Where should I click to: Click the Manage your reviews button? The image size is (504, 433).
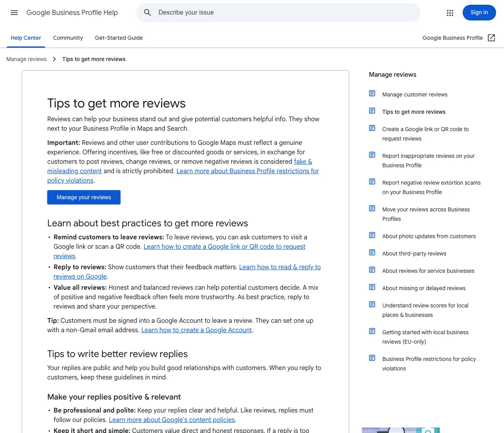(x=84, y=197)
